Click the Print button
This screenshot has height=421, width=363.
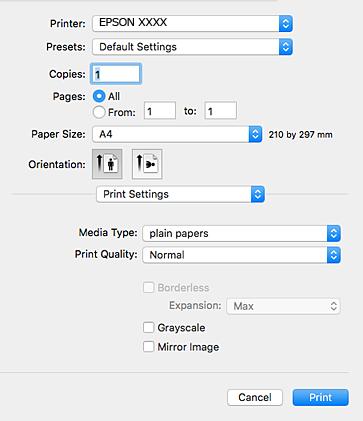(321, 397)
